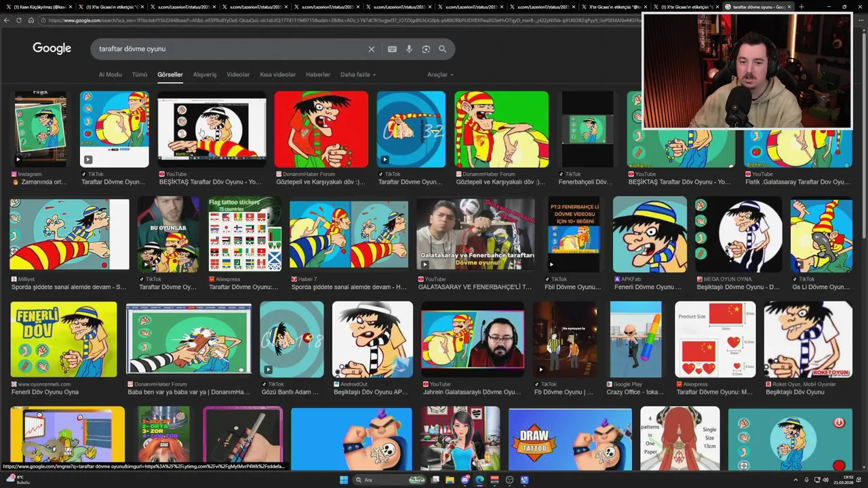Select the Görseller tab
Image resolution: width=868 pixels, height=488 pixels.
pos(170,75)
